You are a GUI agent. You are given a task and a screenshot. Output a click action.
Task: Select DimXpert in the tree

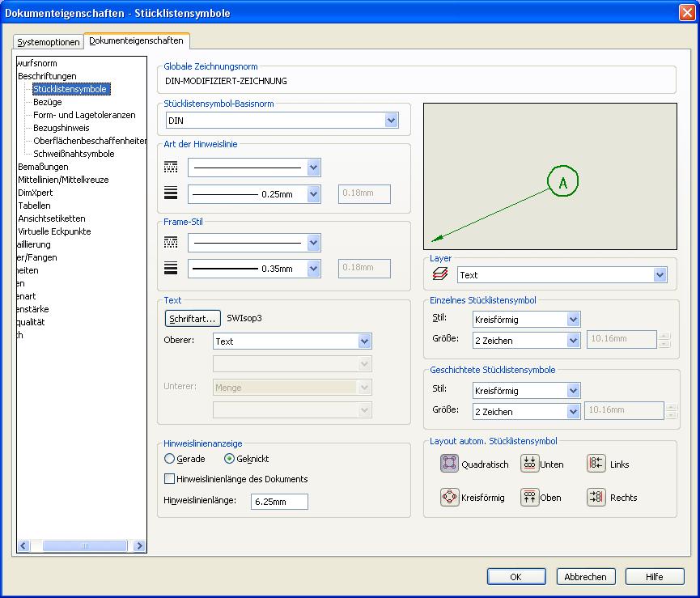click(36, 193)
